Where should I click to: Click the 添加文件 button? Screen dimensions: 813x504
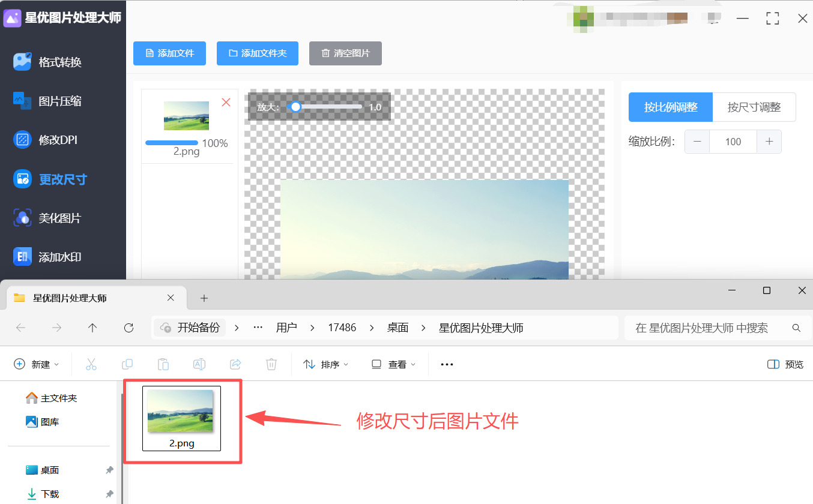point(169,53)
